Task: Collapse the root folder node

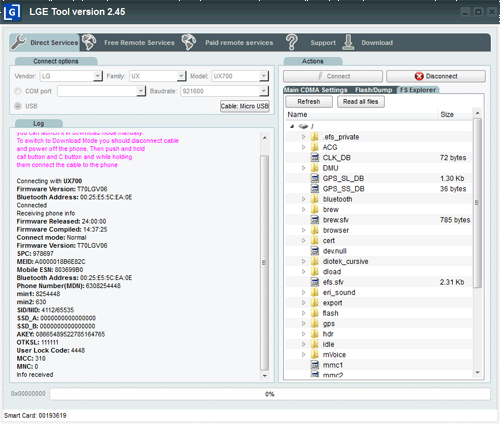Action: coord(292,126)
